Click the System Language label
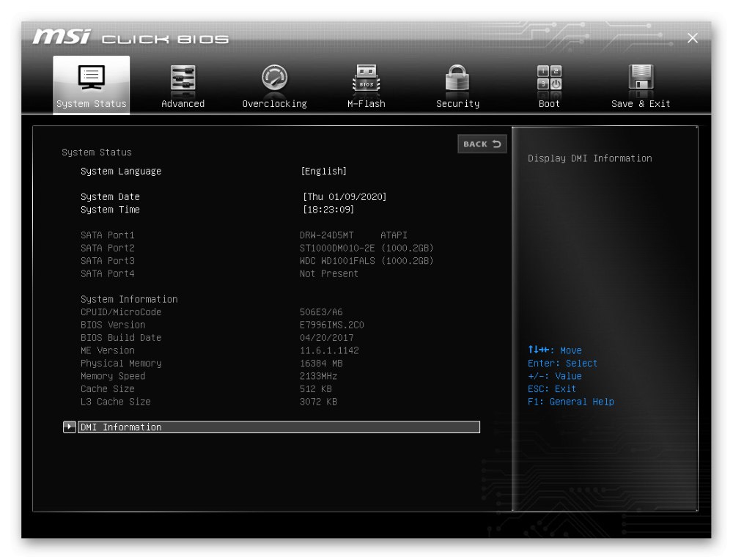 tap(121, 171)
